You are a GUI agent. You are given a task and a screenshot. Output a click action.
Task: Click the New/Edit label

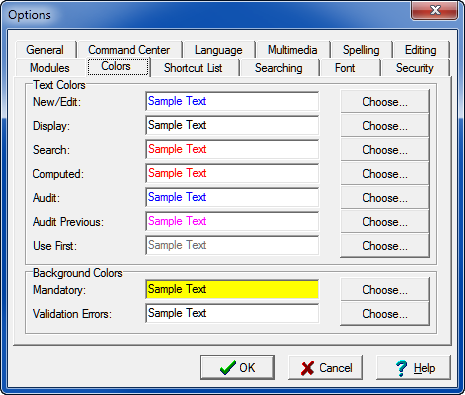pos(57,102)
